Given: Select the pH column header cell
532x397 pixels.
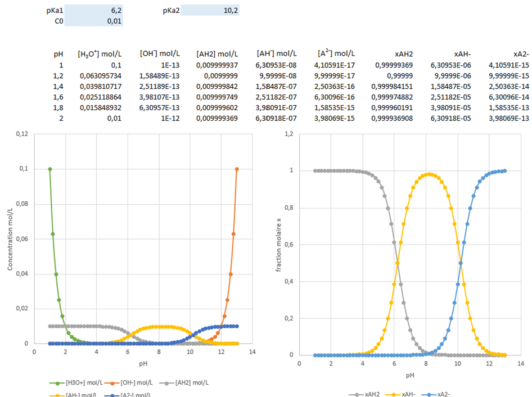Looking at the screenshot, I should [x=58, y=54].
